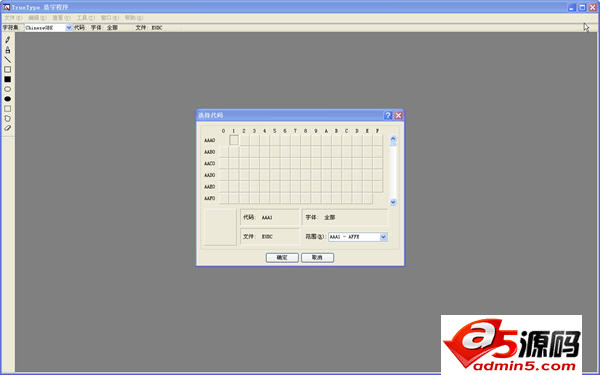The height and width of the screenshot is (375, 600).
Task: Select the Brush tool in the toolbox
Action: pos(8,50)
